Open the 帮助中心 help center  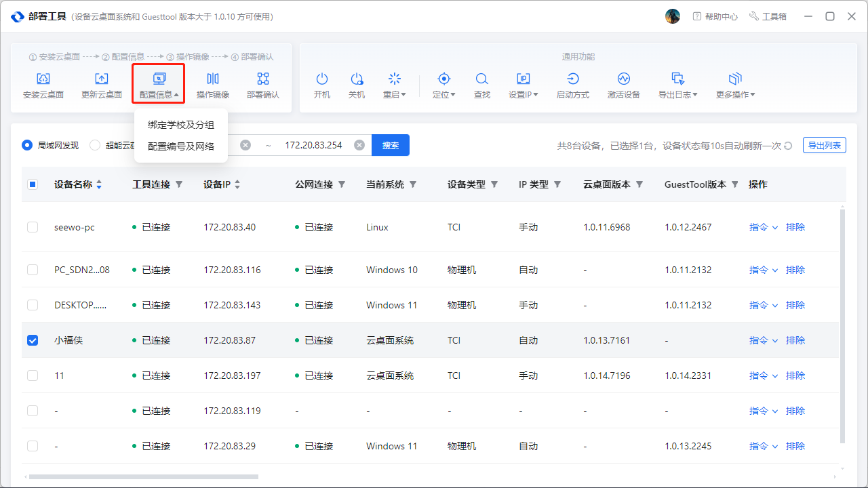click(715, 16)
